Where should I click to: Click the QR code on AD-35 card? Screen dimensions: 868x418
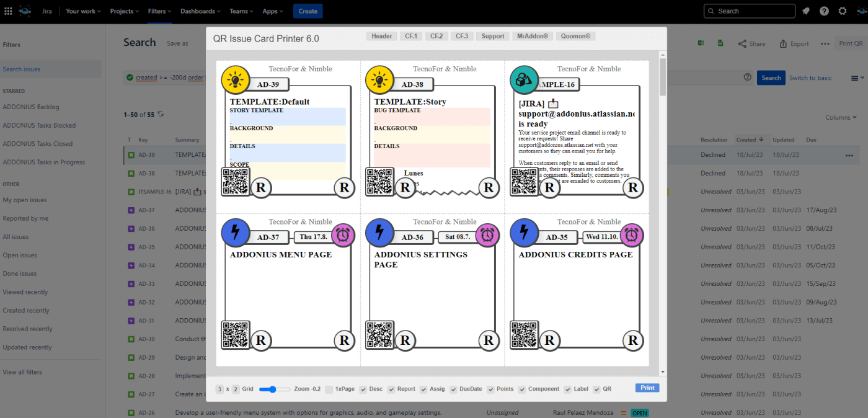pos(524,335)
